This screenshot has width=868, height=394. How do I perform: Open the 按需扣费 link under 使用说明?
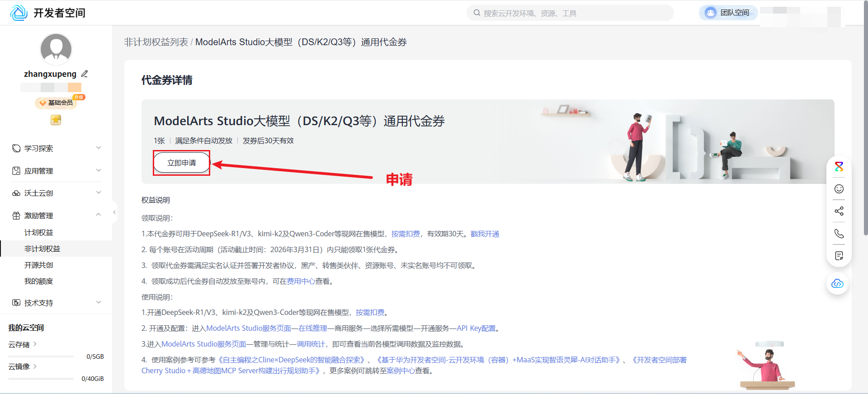coord(370,312)
